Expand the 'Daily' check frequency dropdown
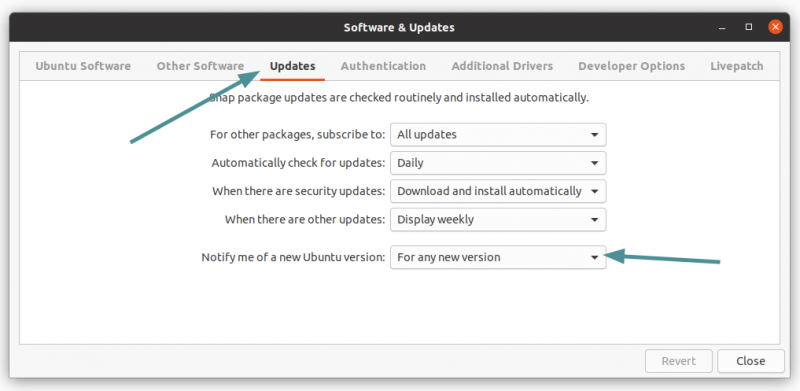Viewport: 800px width, 391px height. pos(498,163)
